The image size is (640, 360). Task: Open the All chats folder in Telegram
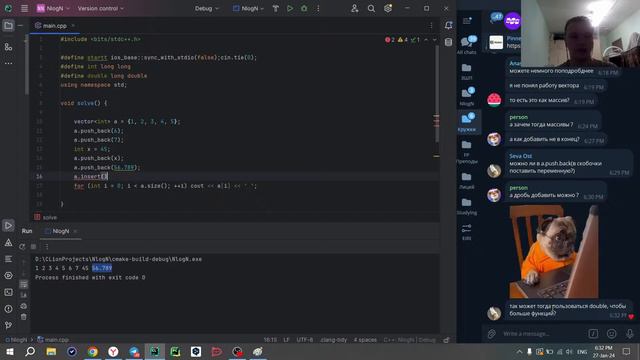(467, 45)
